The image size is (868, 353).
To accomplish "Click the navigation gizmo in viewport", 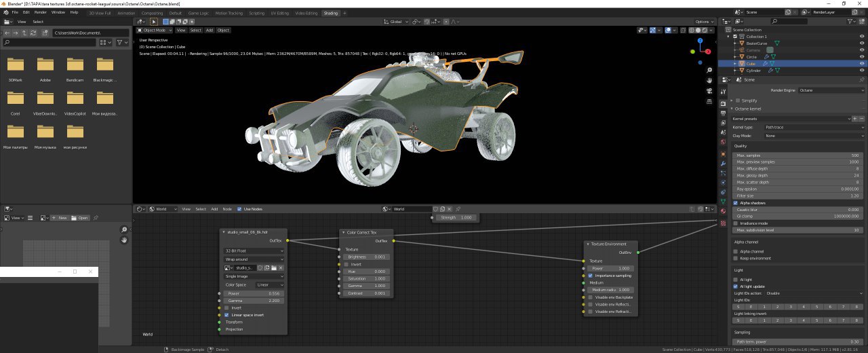I will [x=701, y=50].
